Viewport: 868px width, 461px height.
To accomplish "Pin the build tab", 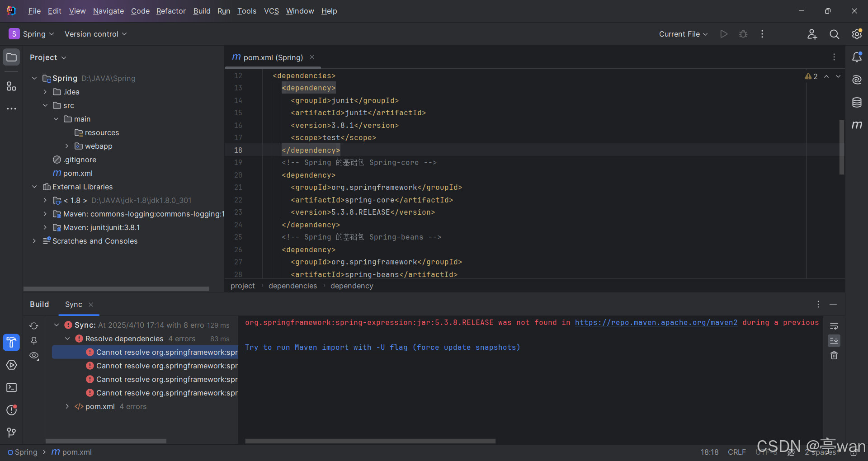I will pyautogui.click(x=34, y=341).
